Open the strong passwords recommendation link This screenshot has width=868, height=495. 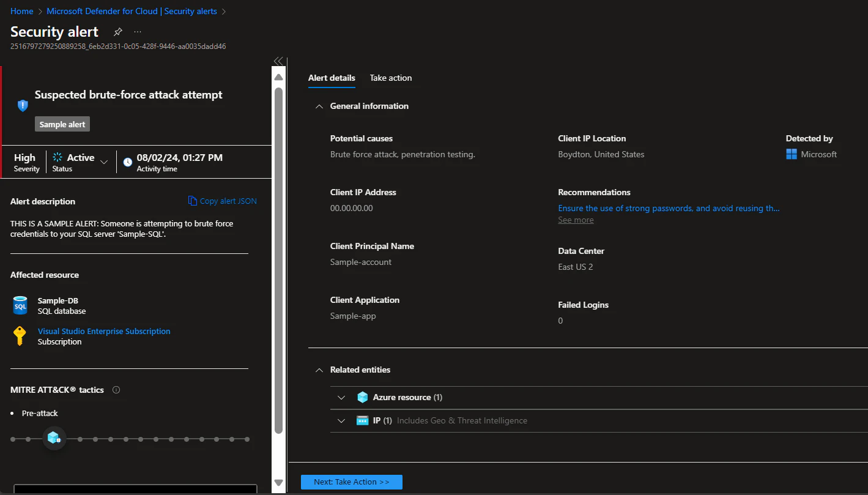point(669,208)
